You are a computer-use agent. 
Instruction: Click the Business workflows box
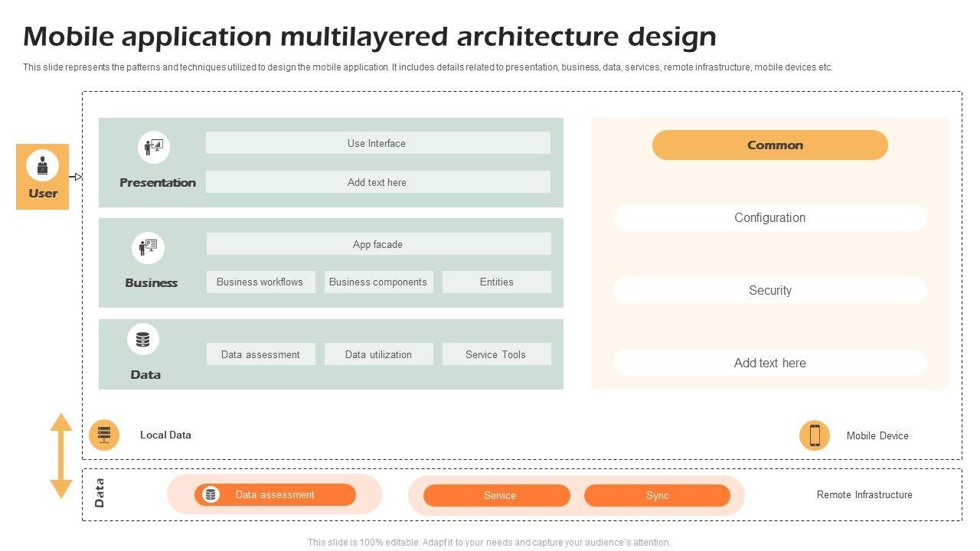tap(260, 282)
